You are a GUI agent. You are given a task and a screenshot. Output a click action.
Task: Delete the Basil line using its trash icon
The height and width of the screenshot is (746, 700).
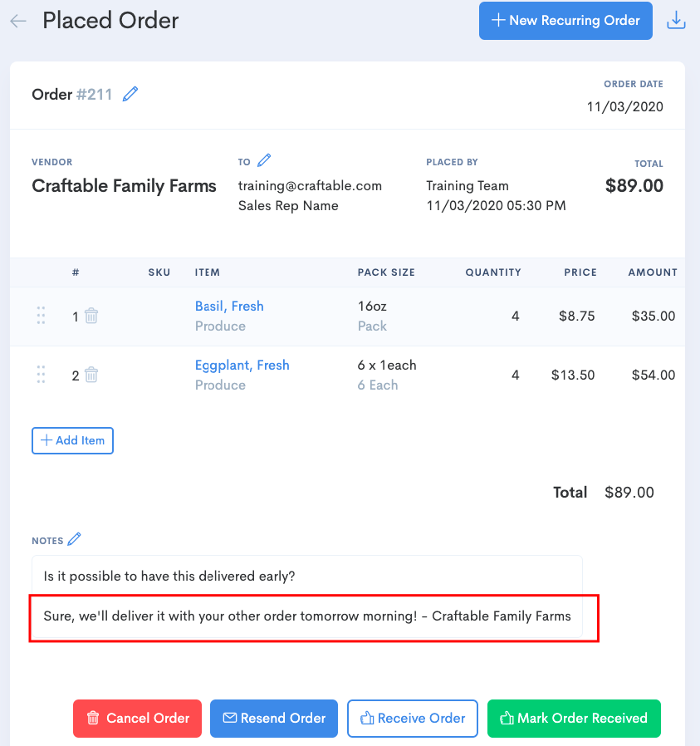[x=91, y=317]
